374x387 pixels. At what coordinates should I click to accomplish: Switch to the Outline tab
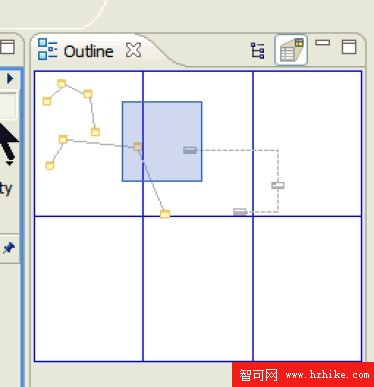point(89,51)
